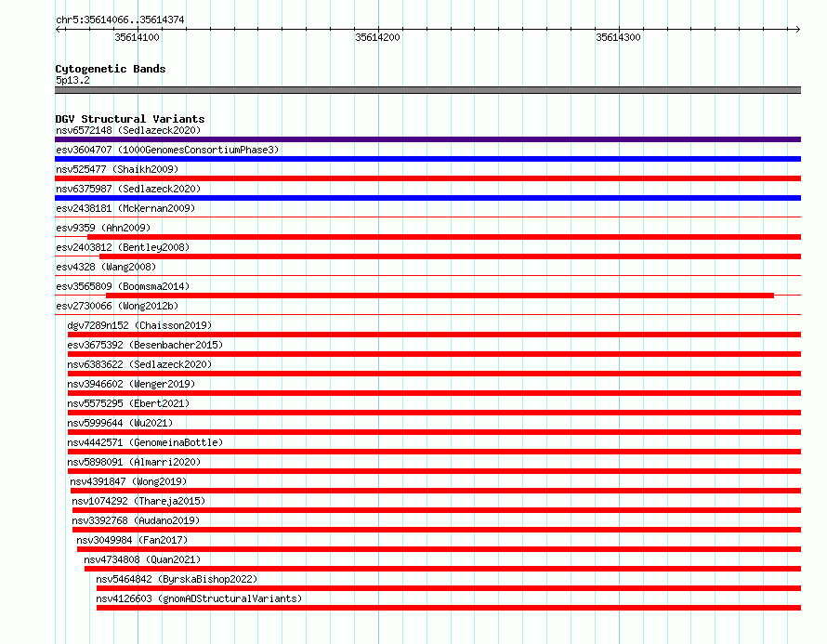This screenshot has height=644, width=827.
Task: Click the red bar under nsv4734808
Action: pyautogui.click(x=442, y=569)
